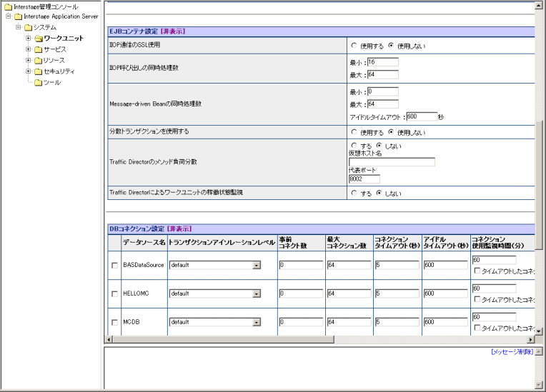Select する for Traffic Director稼働状態監視

354,194
